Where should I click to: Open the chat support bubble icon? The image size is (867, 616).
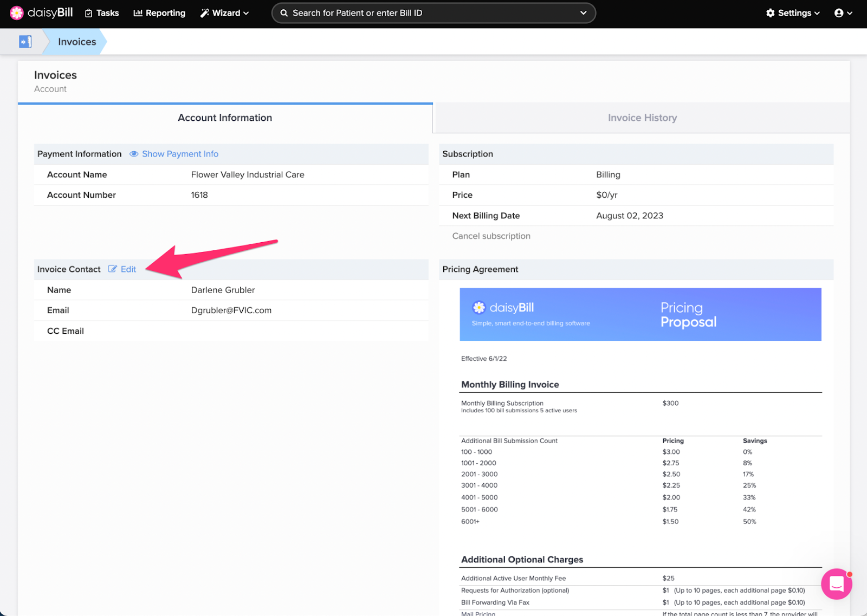point(836,584)
